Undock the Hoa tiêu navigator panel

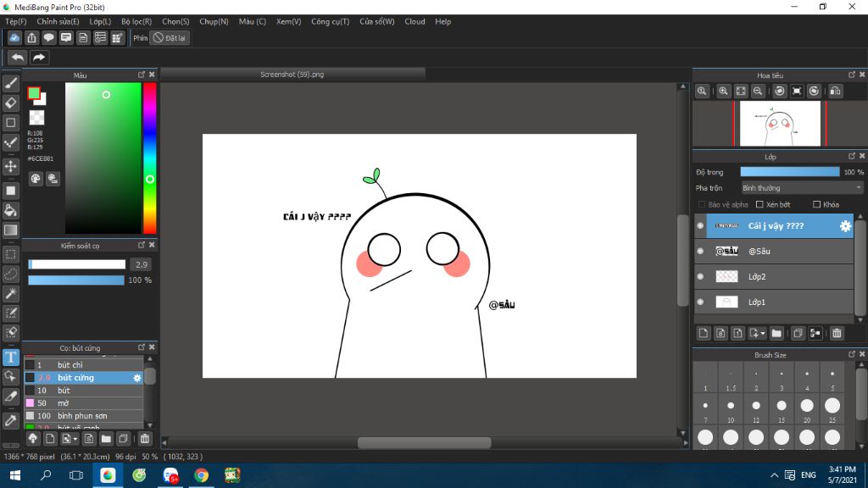(x=852, y=75)
